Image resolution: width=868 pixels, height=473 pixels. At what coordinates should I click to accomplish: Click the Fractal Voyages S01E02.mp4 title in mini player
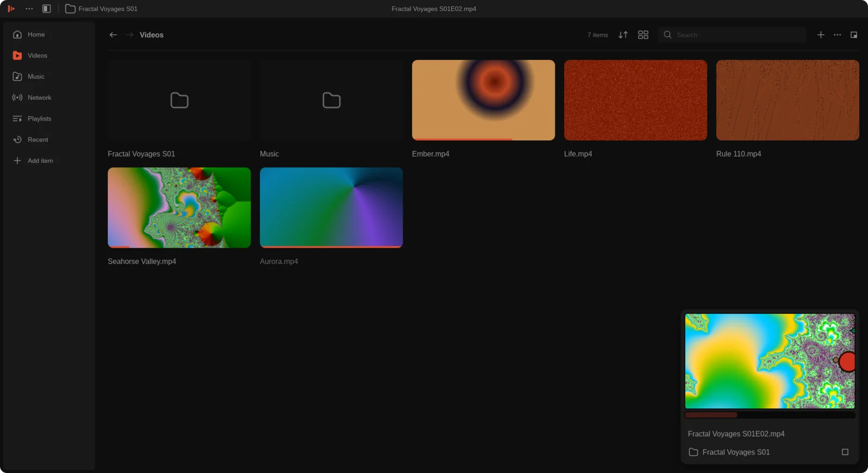click(x=736, y=434)
